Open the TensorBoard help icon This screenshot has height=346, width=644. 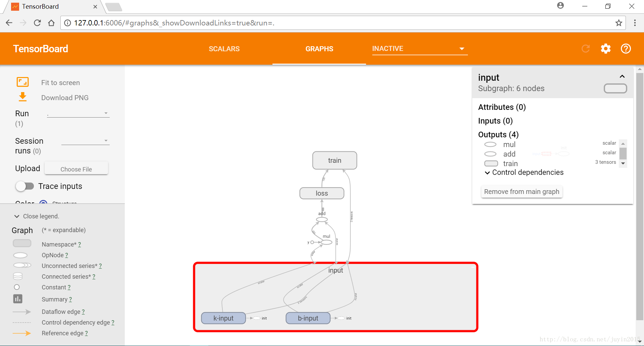click(x=626, y=49)
